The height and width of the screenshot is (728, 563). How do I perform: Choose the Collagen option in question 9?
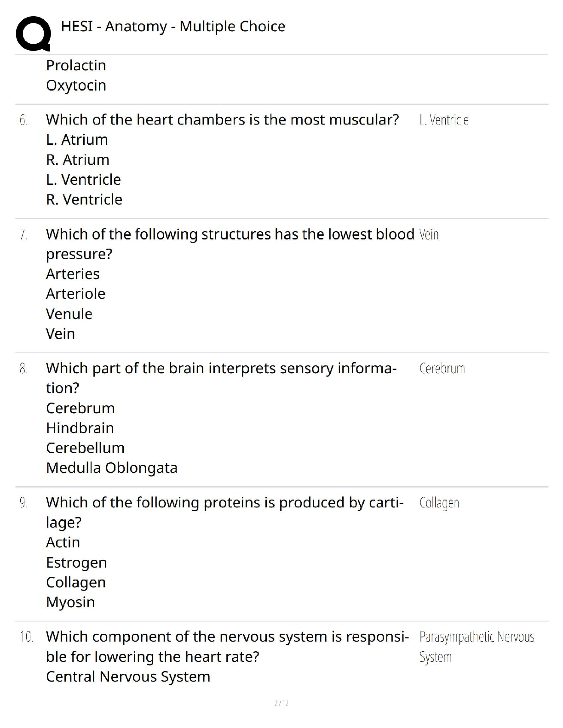[76, 583]
